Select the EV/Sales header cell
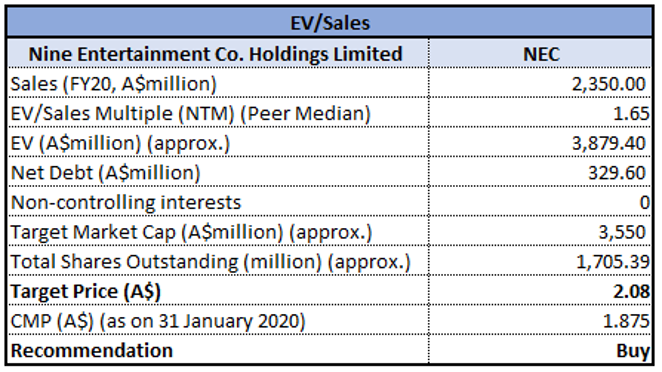This screenshot has width=662, height=372. 330,23
